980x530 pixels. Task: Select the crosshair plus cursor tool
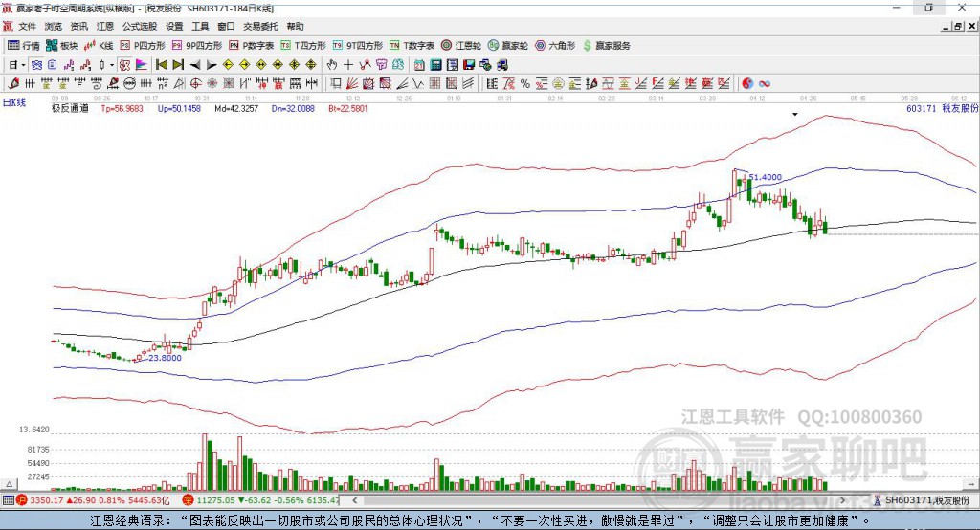(x=348, y=65)
